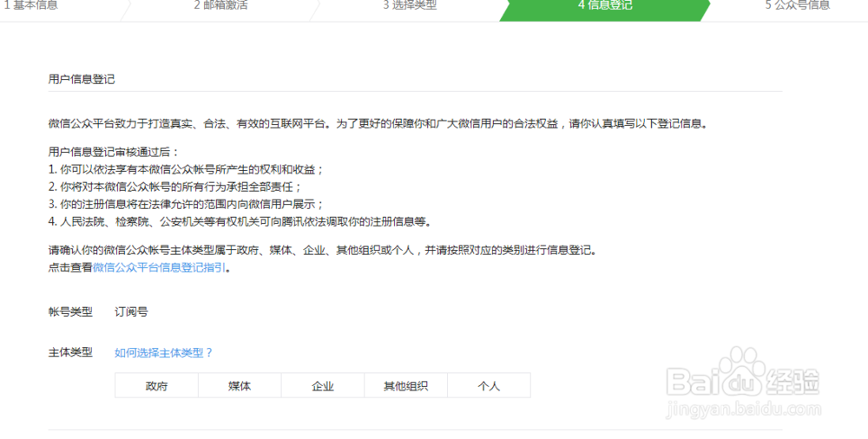Image resolution: width=868 pixels, height=439 pixels.
Task: Choose 个人 as the subject type
Action: tap(489, 385)
